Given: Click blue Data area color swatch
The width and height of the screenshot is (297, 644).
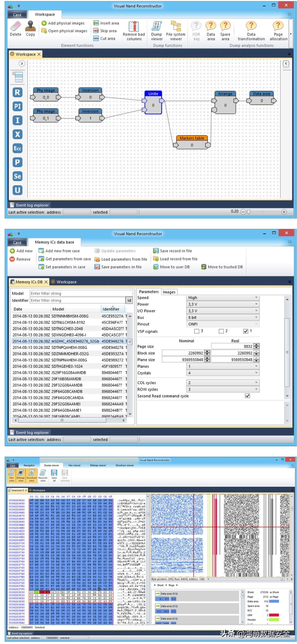Looking at the screenshot, I should [x=274, y=601].
